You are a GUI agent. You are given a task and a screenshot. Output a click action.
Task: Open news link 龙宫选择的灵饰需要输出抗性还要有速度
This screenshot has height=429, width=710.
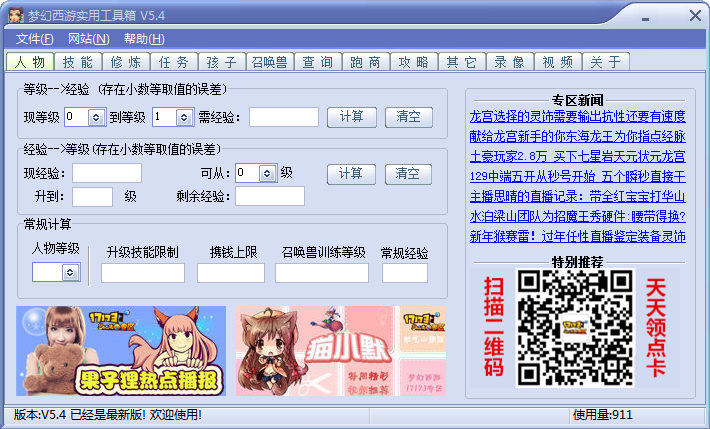pos(577,116)
